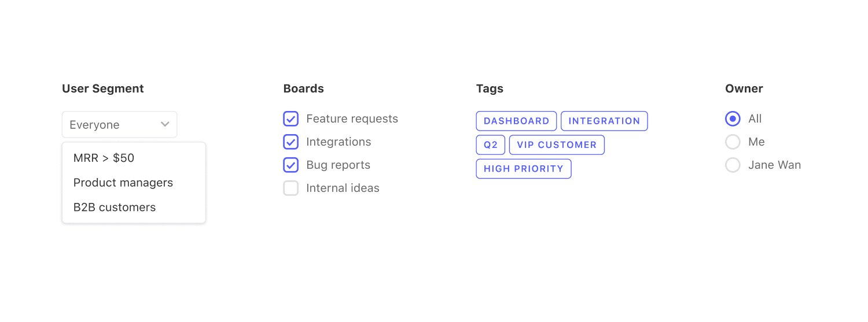The width and height of the screenshot is (868, 322).
Task: Click the DASHBOARD tag
Action: pos(516,121)
